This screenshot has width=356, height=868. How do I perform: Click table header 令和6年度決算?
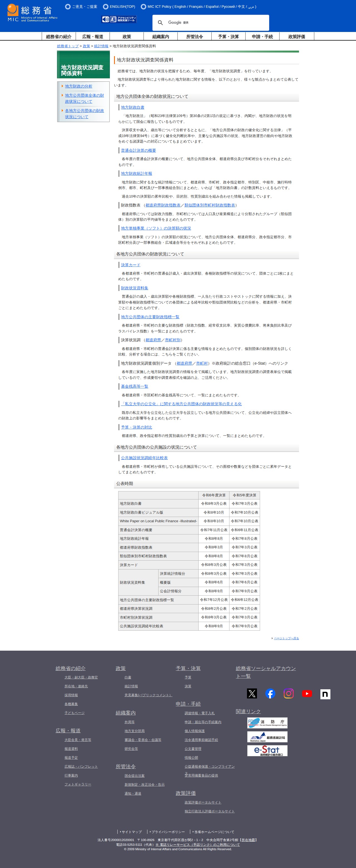(x=214, y=495)
